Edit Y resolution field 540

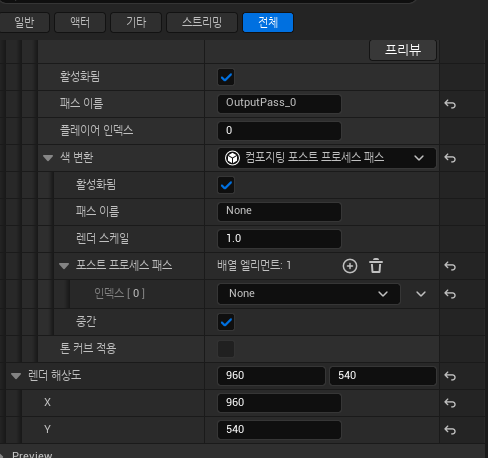click(279, 430)
